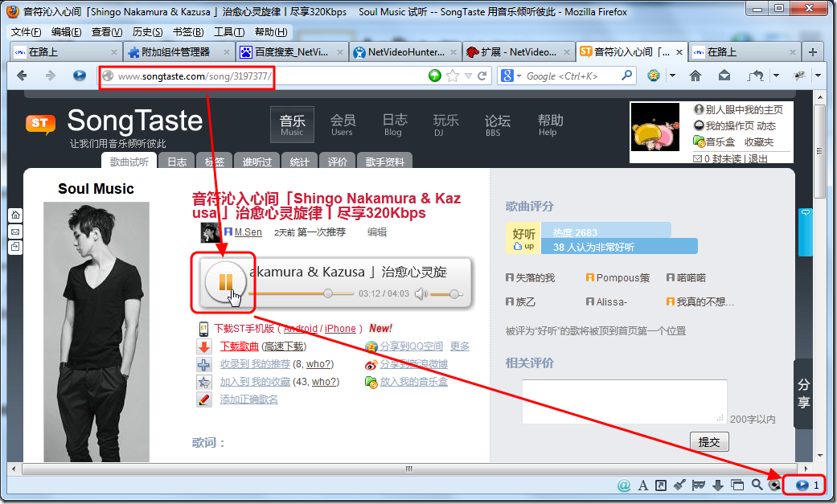Viewport: 837px width, 504px height.
Task: Click the magnifier icon in the add-on bar
Action: pyautogui.click(x=757, y=484)
